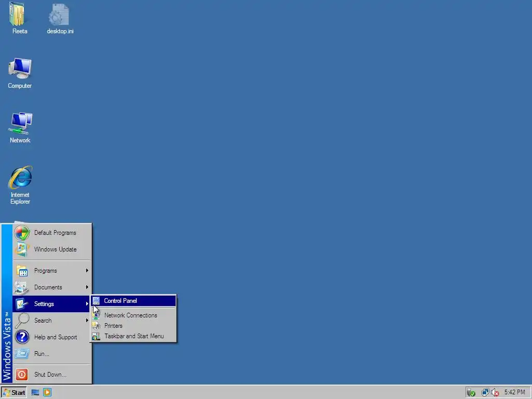Select the desktop.ini file icon
This screenshot has width=532, height=399.
[59, 14]
